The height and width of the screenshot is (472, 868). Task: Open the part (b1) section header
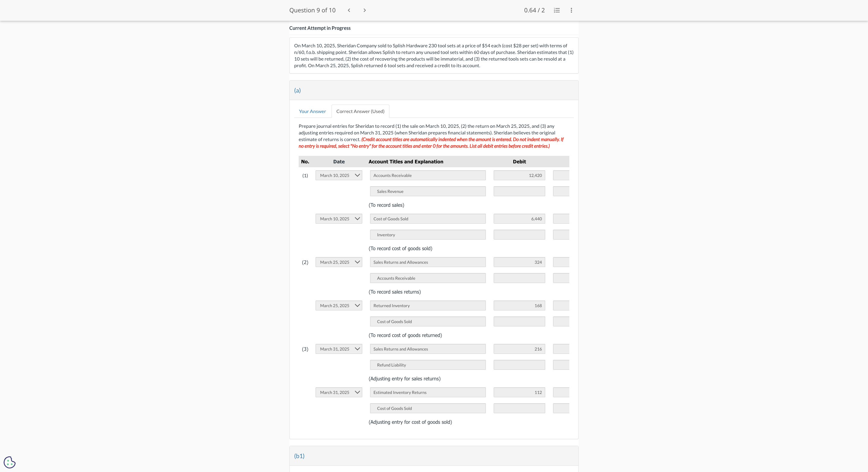[299, 456]
